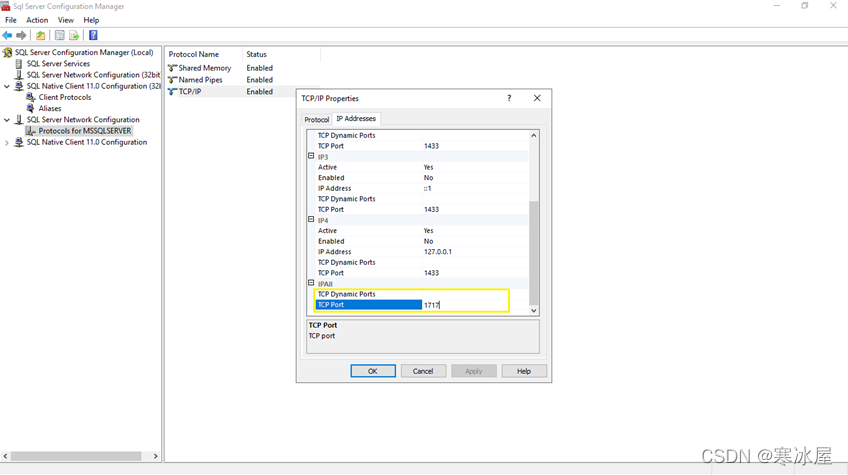Expand bottom SQL Native Client 11.0 Configuration node
Image resolution: width=848 pixels, height=475 pixels.
pyautogui.click(x=7, y=142)
